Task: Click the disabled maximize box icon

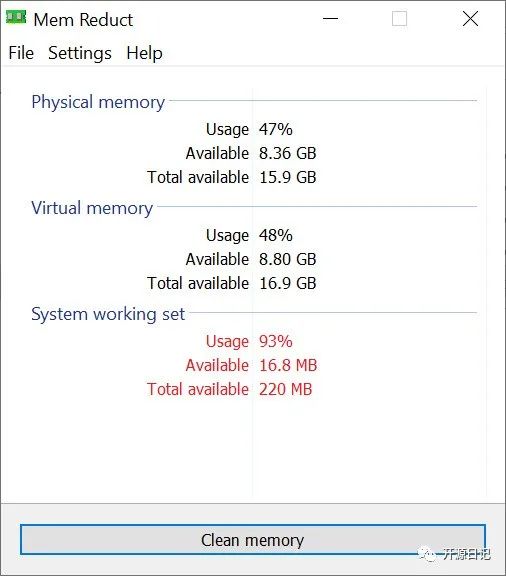Action: [399, 18]
